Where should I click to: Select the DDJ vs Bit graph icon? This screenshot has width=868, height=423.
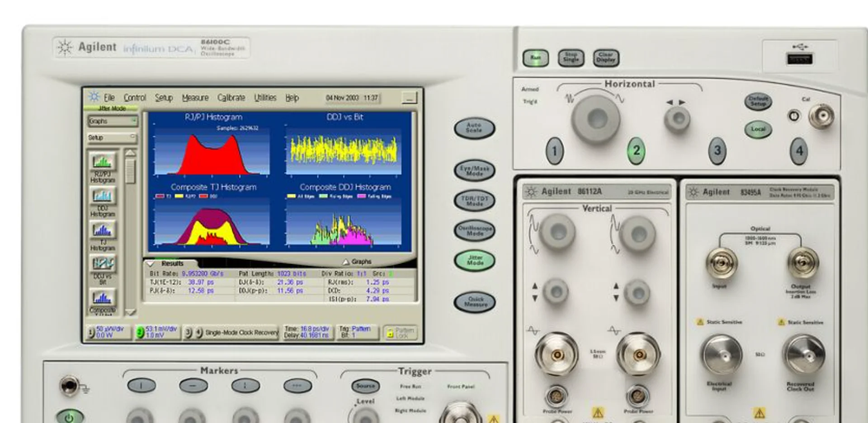103,264
